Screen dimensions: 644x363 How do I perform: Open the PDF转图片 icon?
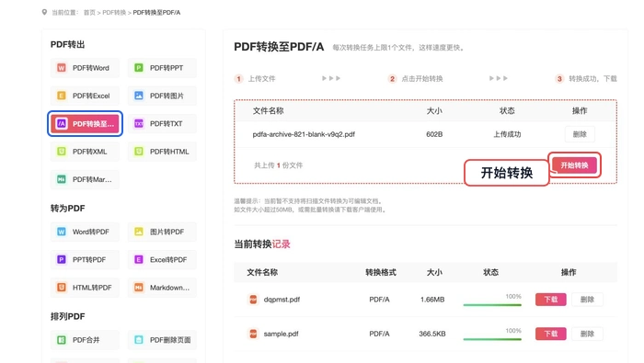click(x=139, y=96)
